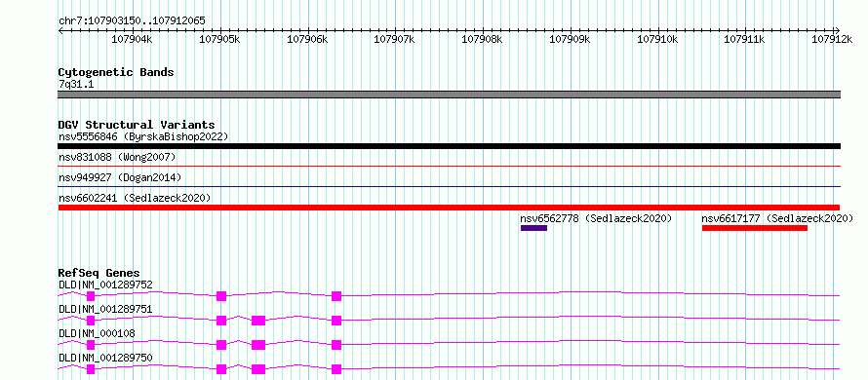Image resolution: width=868 pixels, height=380 pixels.
Task: Click the DLD|NM_000108 transcript label
Action: [x=97, y=333]
